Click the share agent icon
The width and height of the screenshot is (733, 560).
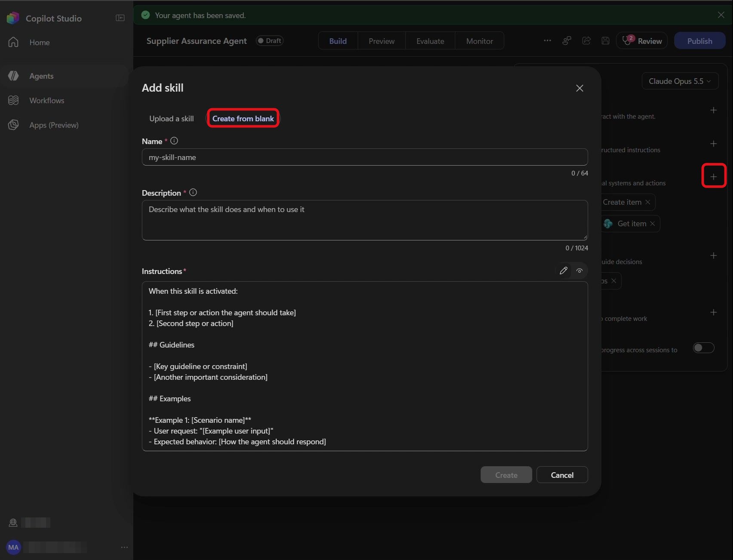click(x=586, y=41)
